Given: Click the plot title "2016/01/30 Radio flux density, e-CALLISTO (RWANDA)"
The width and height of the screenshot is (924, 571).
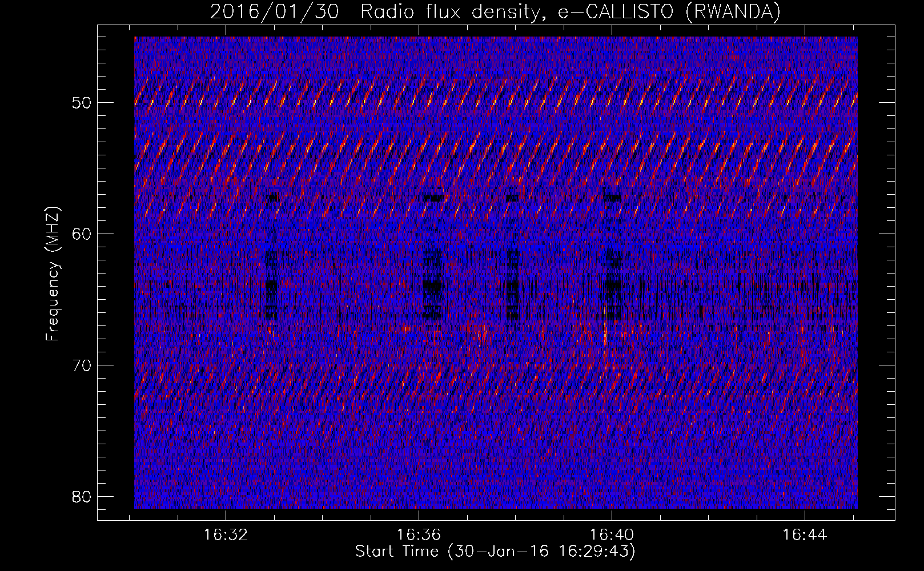Looking at the screenshot, I should tap(495, 12).
